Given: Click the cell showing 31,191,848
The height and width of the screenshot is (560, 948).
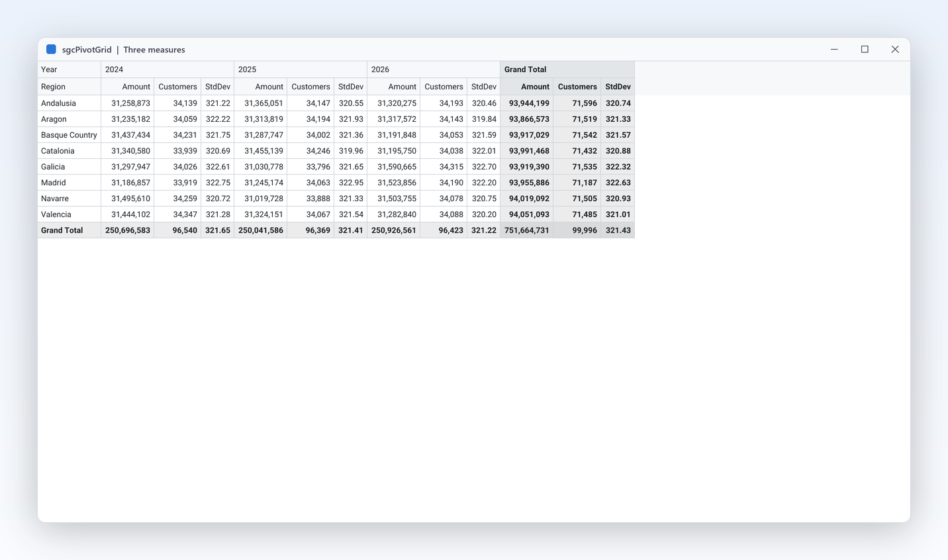Looking at the screenshot, I should pos(394,135).
